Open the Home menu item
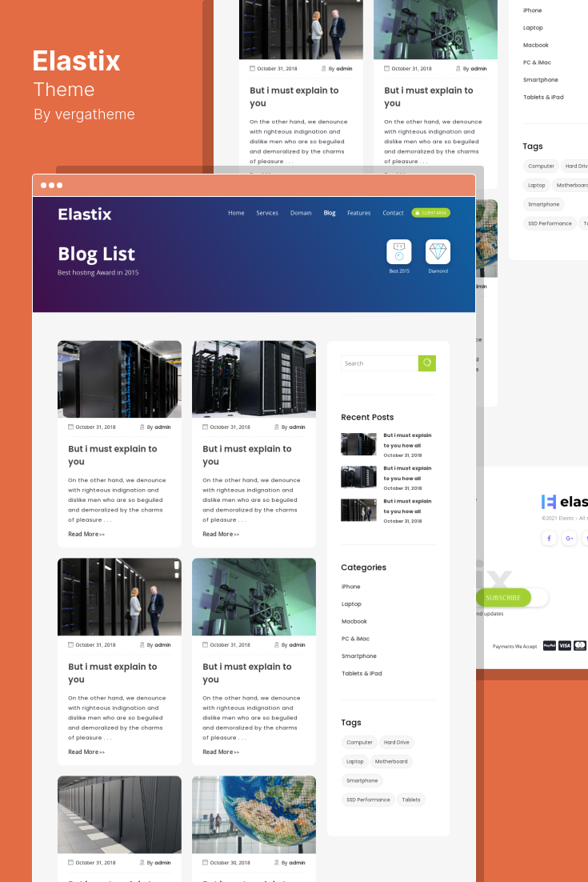Viewport: 588px width, 882px height. coord(236,213)
